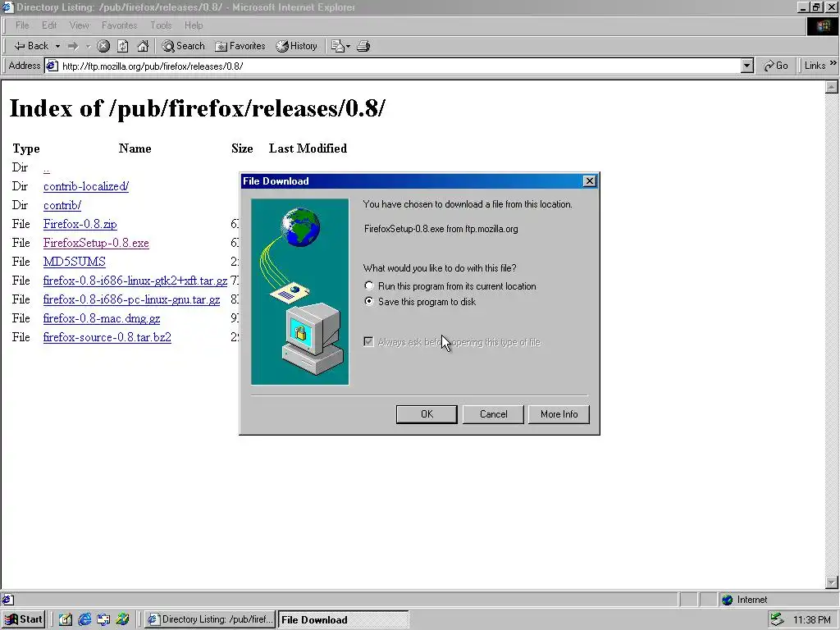Open the Search pane from the toolbar
Image resolution: width=840 pixels, height=630 pixels.
coord(183,46)
